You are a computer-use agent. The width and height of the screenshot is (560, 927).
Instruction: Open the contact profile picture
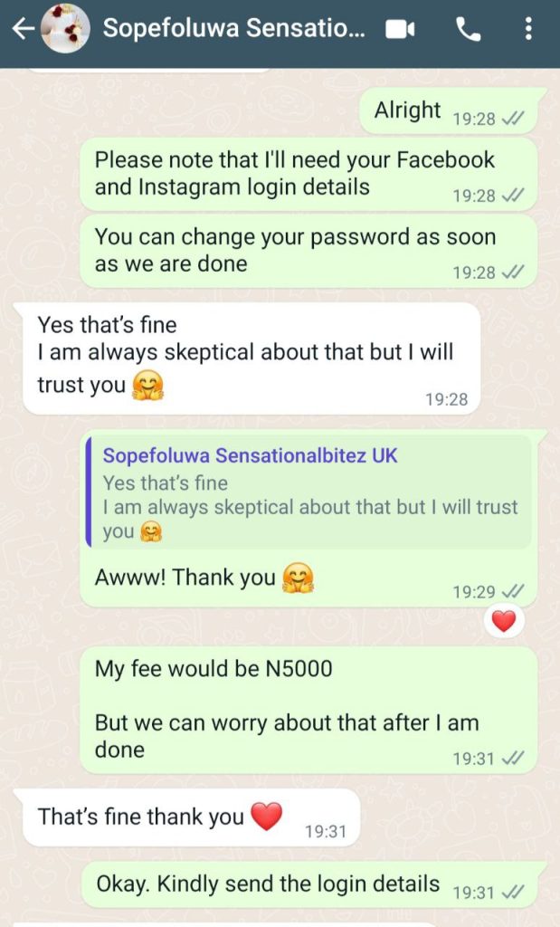pyautogui.click(x=65, y=29)
